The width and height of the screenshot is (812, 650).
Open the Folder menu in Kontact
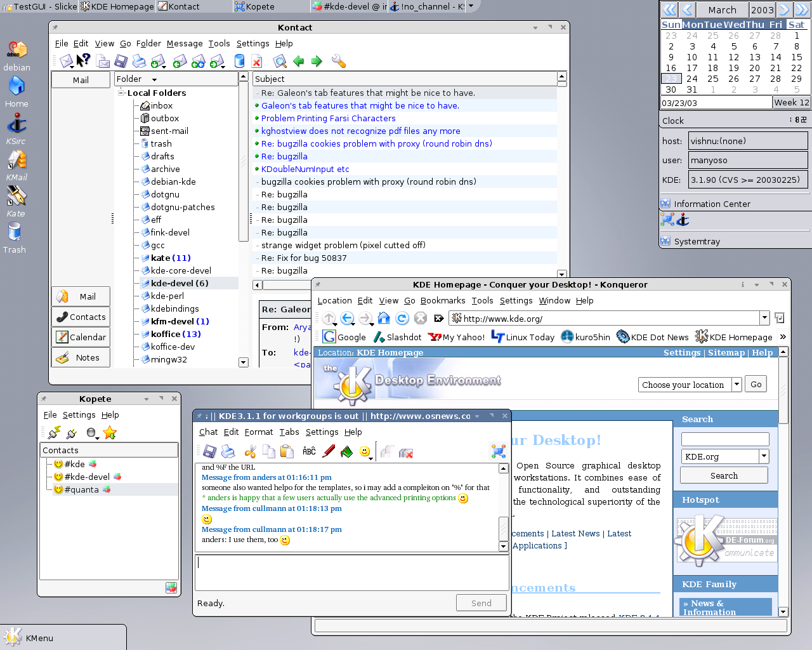[x=148, y=43]
